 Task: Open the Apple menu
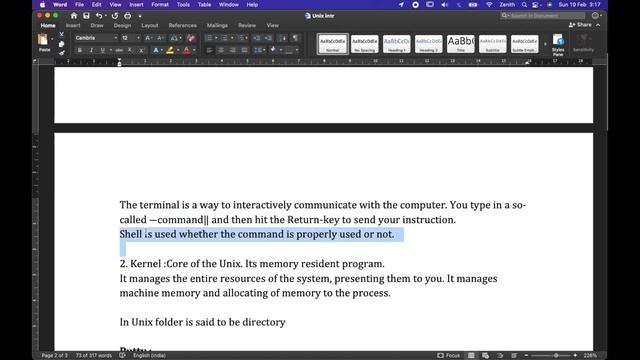click(x=42, y=5)
